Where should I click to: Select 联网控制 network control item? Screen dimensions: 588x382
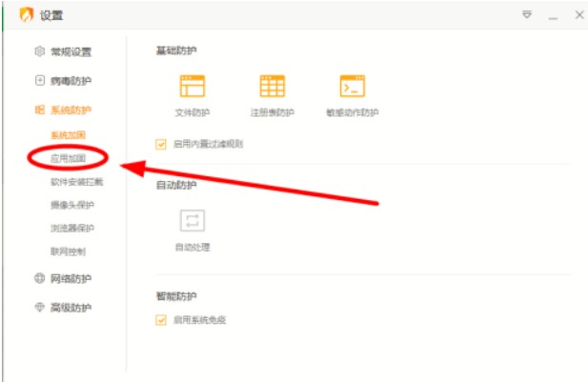click(x=69, y=251)
